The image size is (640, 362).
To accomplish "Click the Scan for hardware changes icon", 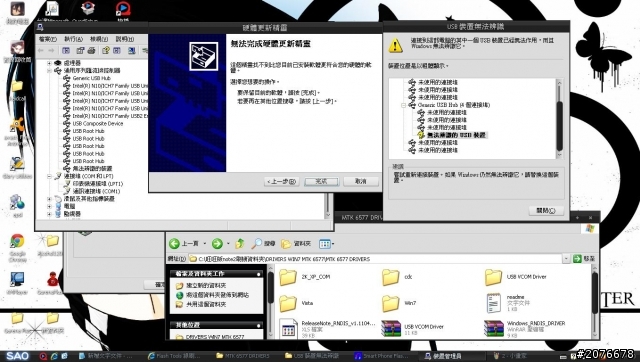I will click(x=131, y=51).
